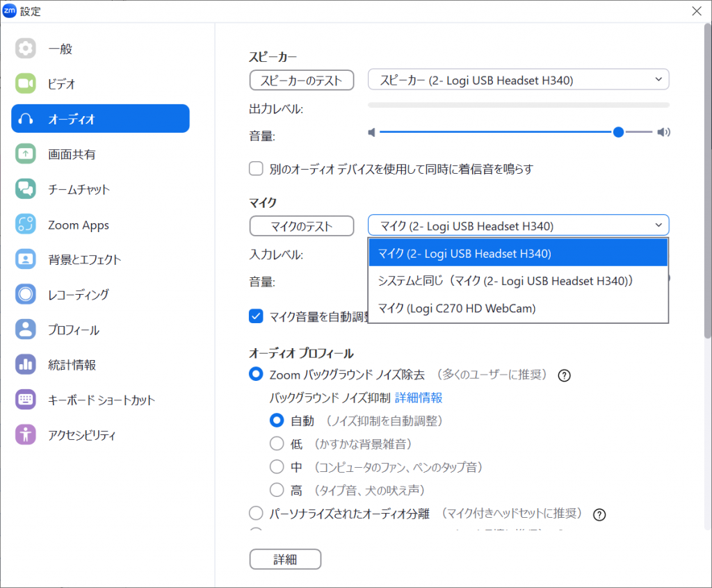Open the 画面共有 share icon

tap(26, 154)
